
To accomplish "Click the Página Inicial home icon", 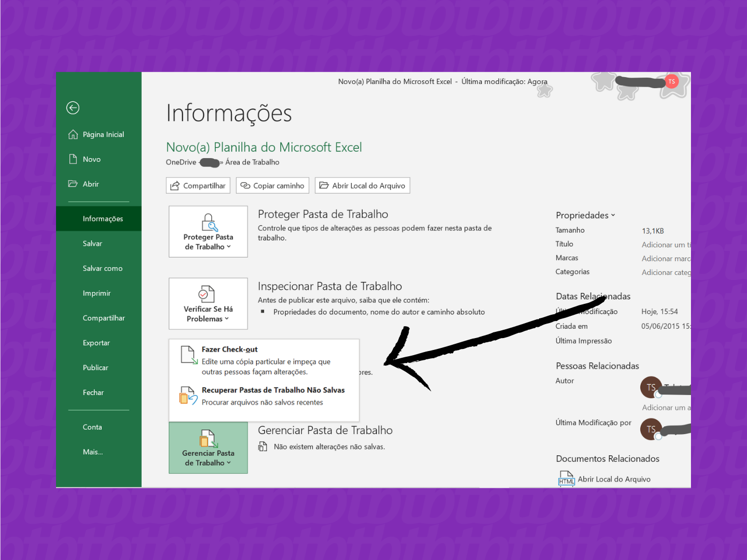I will point(73,134).
